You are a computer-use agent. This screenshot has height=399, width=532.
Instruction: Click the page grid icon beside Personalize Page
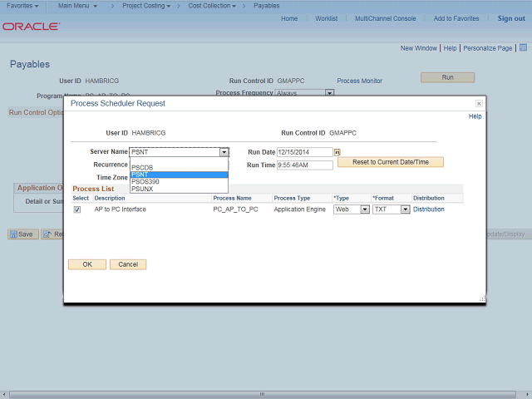522,48
